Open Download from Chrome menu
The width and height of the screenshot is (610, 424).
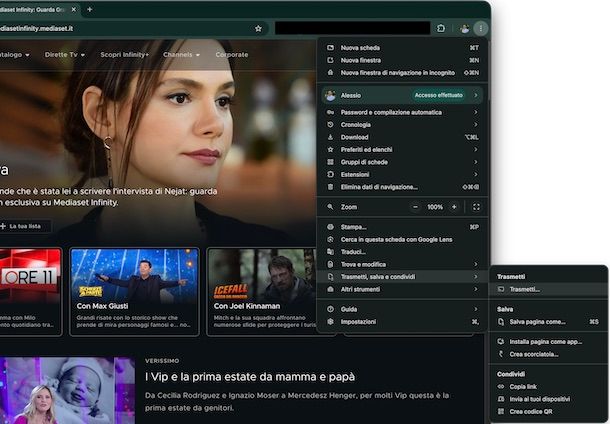pyautogui.click(x=403, y=137)
